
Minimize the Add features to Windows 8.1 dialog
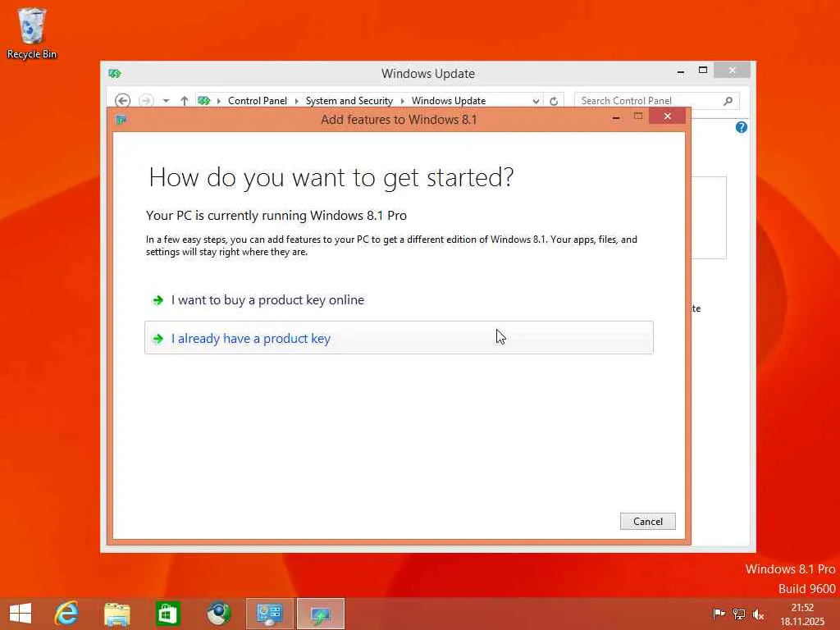(616, 116)
